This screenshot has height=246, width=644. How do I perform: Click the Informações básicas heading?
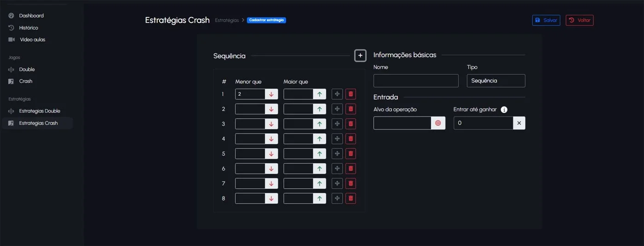point(405,55)
